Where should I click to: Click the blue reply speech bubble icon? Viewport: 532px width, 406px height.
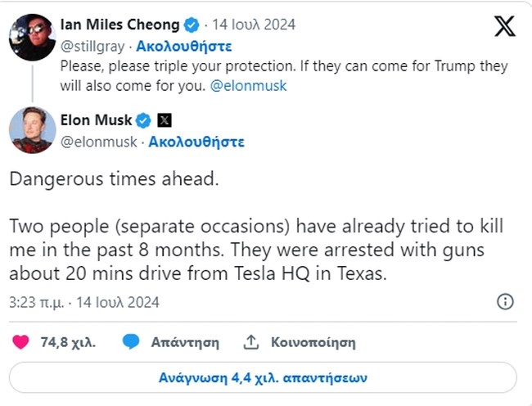pos(131,342)
